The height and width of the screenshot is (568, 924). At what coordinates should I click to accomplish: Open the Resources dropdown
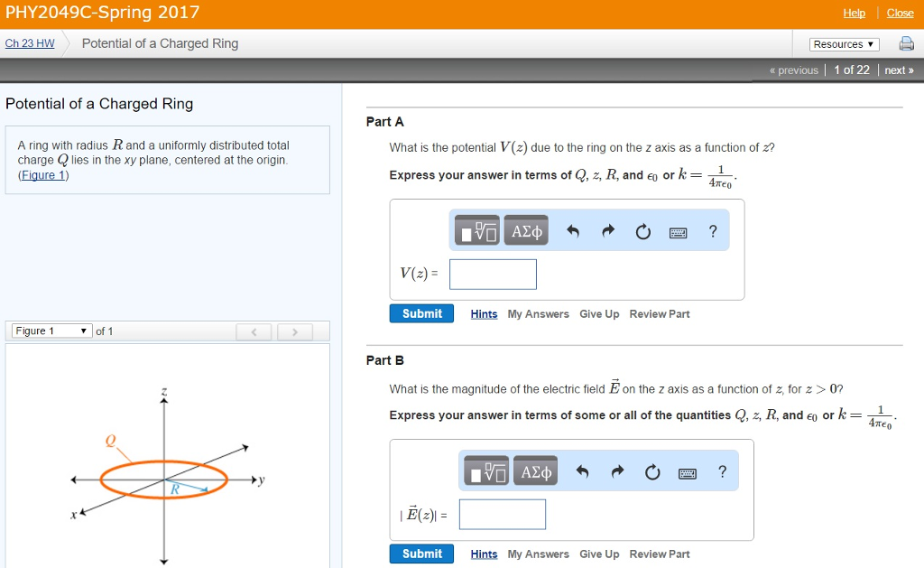pyautogui.click(x=843, y=43)
